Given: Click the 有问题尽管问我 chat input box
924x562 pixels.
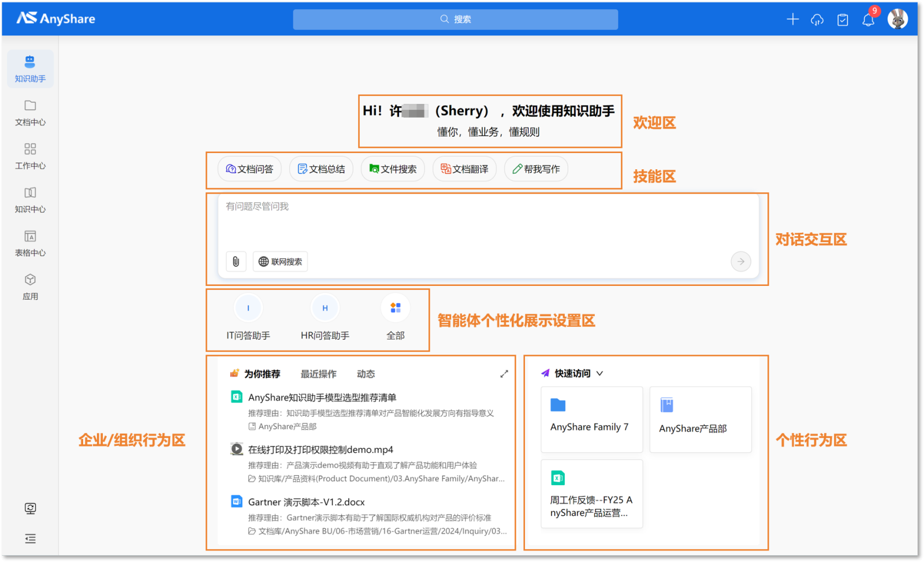Looking at the screenshot, I should pos(488,222).
